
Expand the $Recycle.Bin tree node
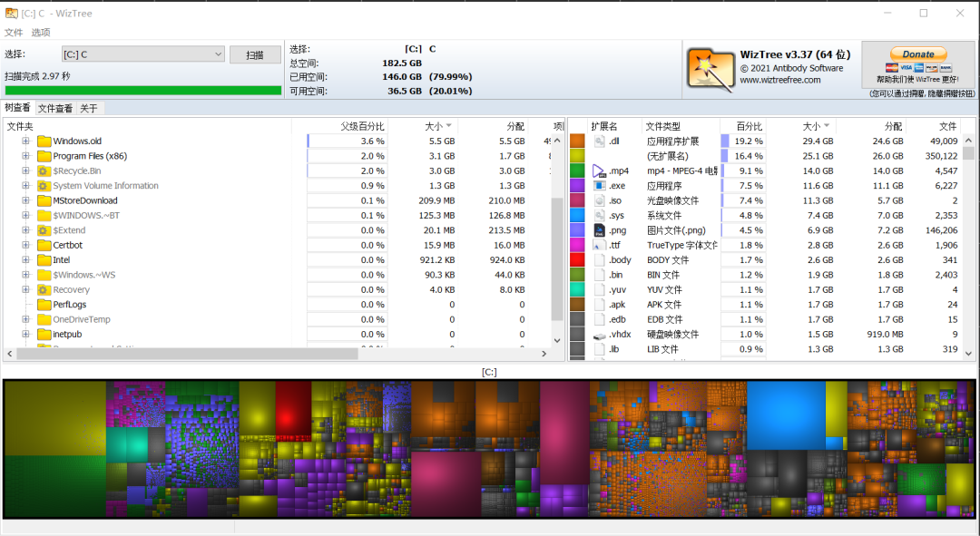(25, 171)
